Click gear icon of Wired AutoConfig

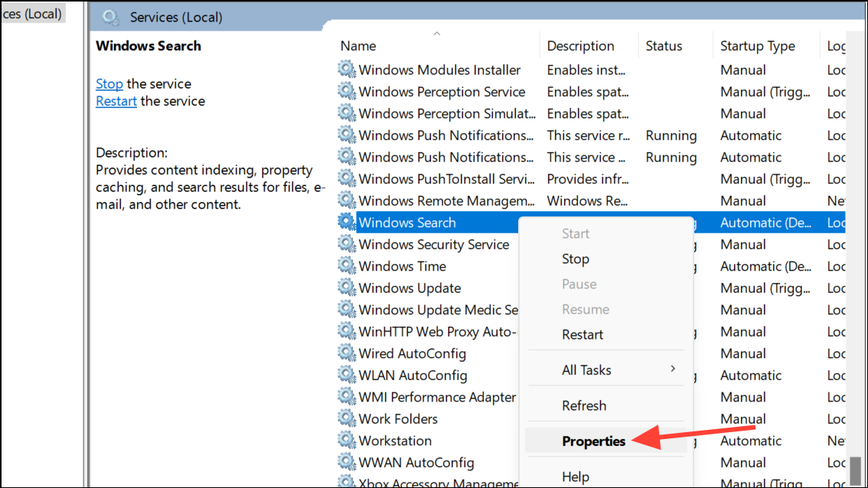347,353
